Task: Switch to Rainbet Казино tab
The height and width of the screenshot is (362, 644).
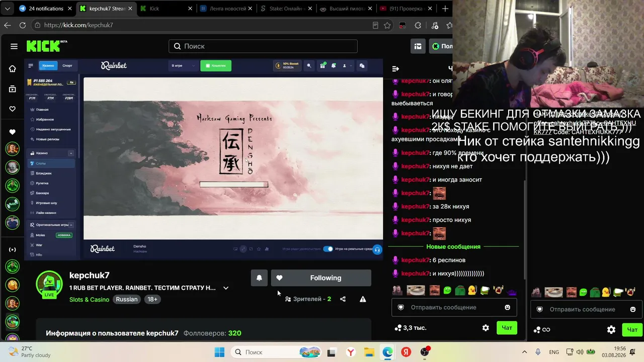Action: coord(48,66)
